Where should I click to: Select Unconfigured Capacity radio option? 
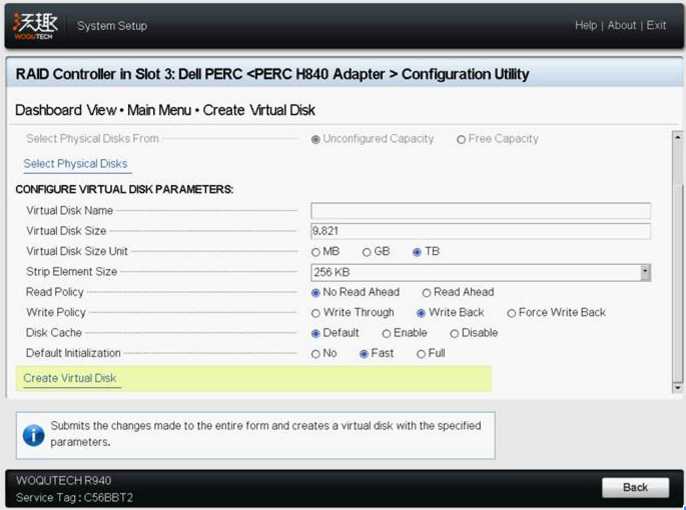coord(315,140)
